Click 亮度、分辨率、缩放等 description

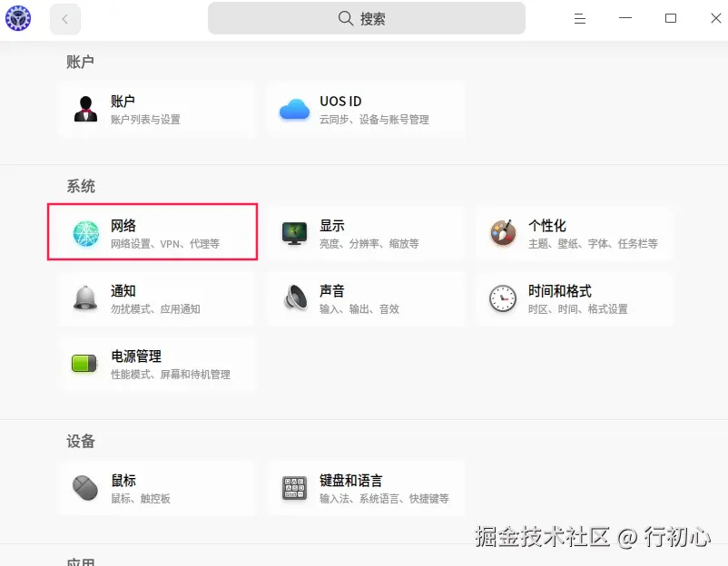pyautogui.click(x=369, y=244)
